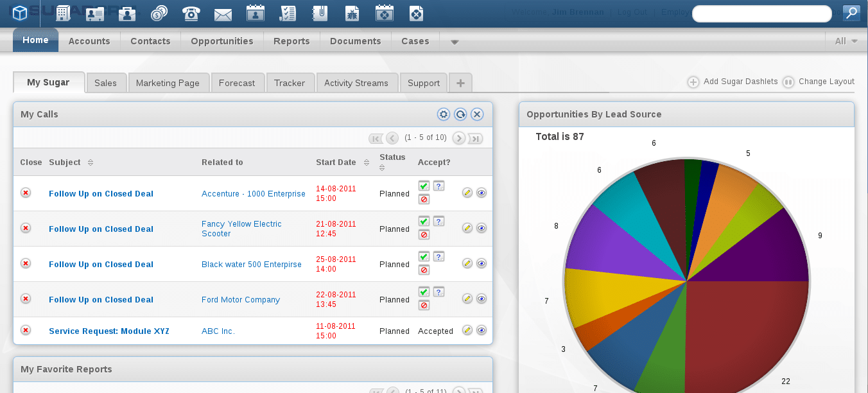868x393 pixels.
Task: Refresh the My Calls dashlet
Action: [460, 114]
